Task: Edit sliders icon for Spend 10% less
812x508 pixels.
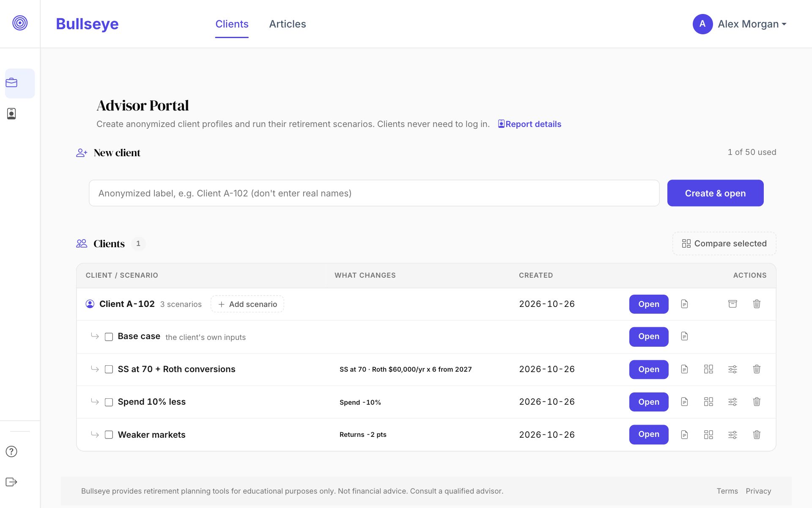Action: (x=732, y=402)
